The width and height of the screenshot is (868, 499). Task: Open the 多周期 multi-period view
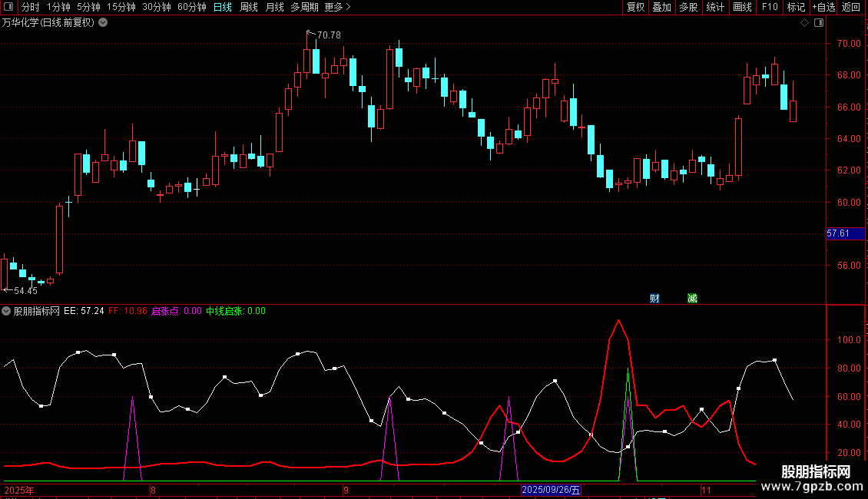pos(304,7)
